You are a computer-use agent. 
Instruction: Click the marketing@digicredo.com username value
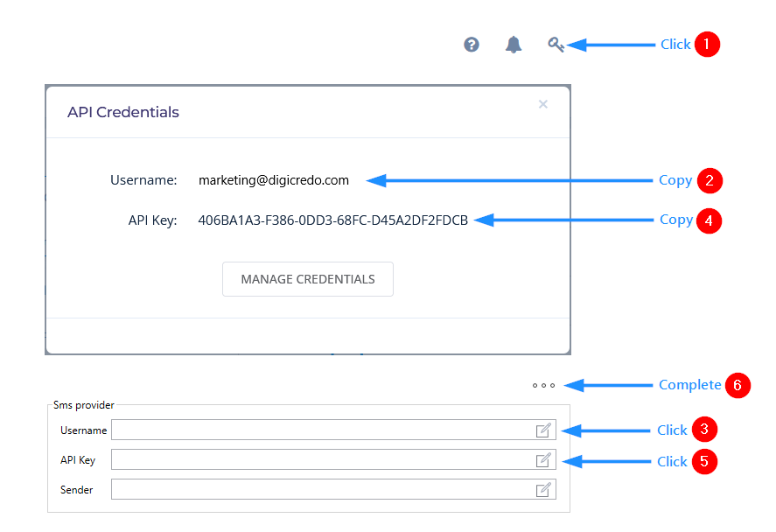(274, 180)
